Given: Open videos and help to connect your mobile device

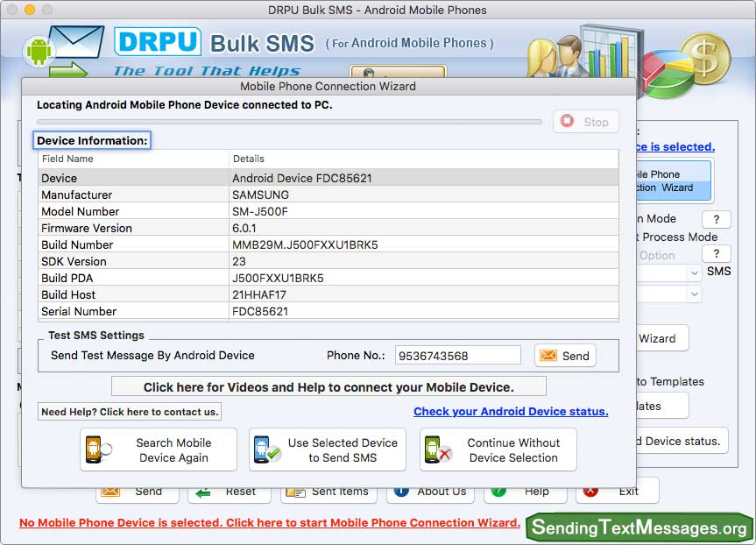Looking at the screenshot, I should (x=329, y=386).
